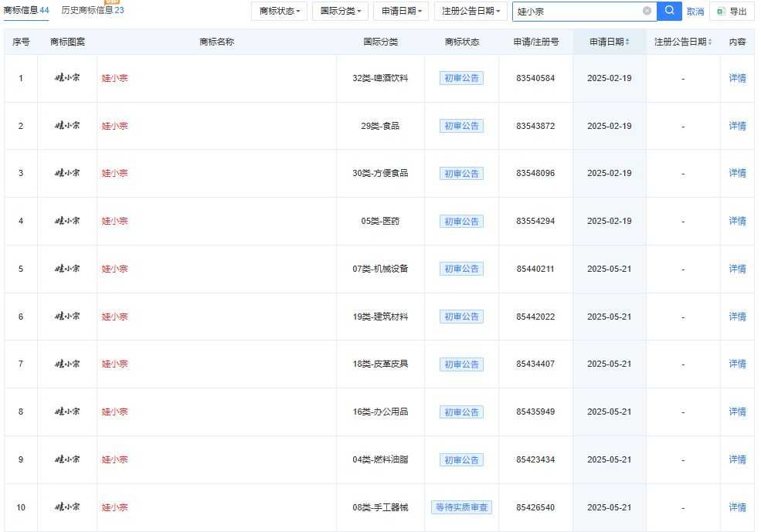Screen dimensions: 761x532
Task: Click the 商标名称 column header
Action: (x=216, y=42)
